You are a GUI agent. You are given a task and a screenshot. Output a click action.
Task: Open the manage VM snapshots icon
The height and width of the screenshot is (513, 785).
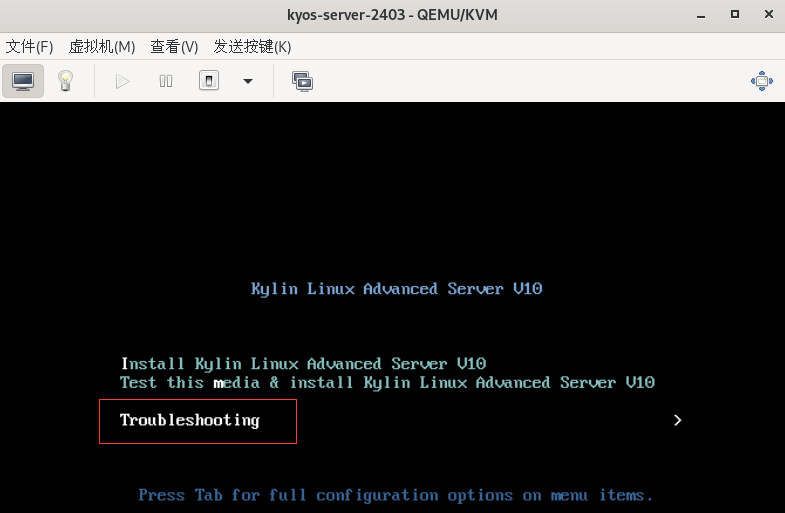[302, 81]
